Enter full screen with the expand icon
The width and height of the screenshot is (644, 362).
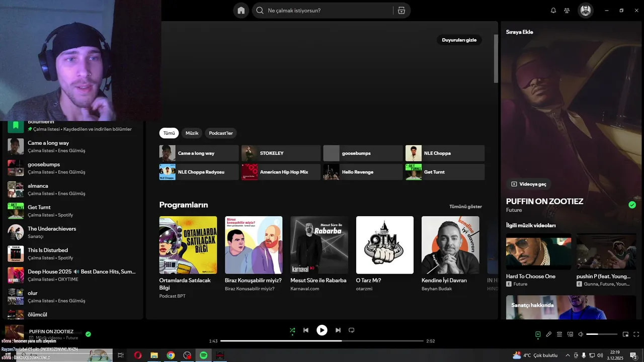click(636, 334)
